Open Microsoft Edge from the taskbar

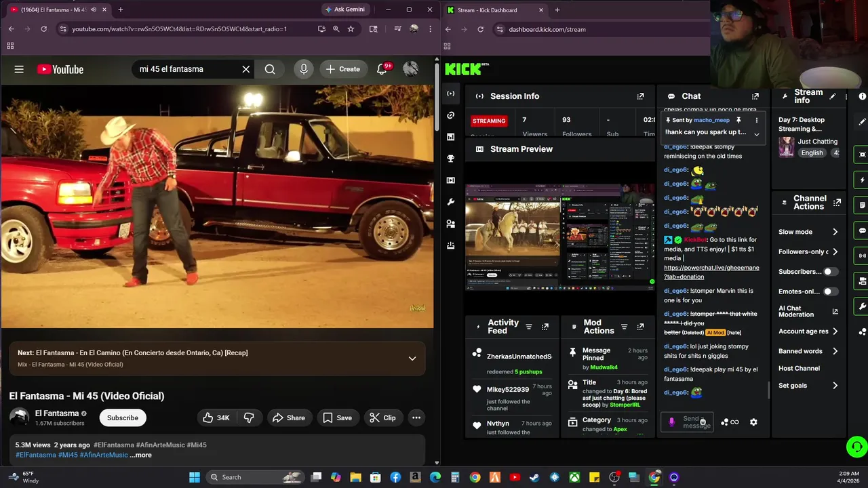pos(435,477)
